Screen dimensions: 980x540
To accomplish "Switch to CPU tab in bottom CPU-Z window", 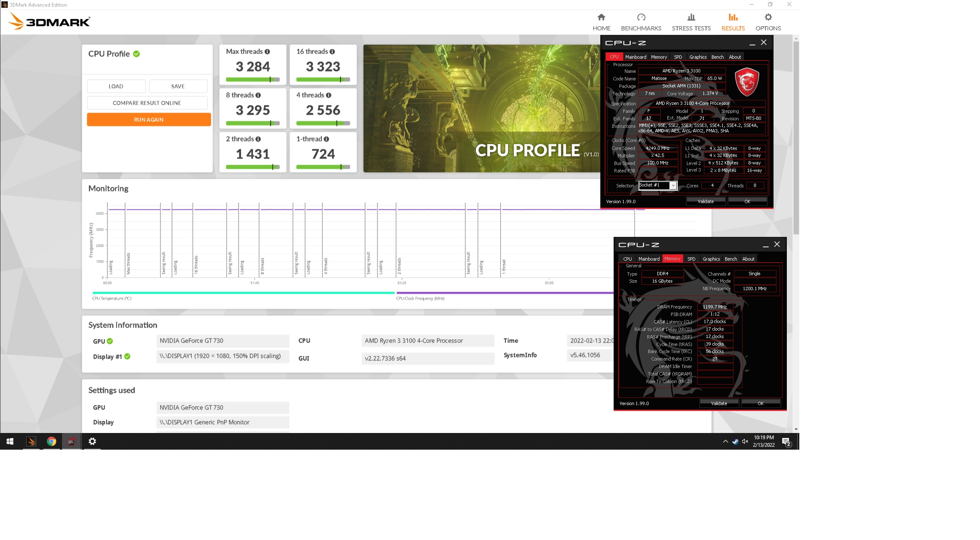I will pos(627,259).
